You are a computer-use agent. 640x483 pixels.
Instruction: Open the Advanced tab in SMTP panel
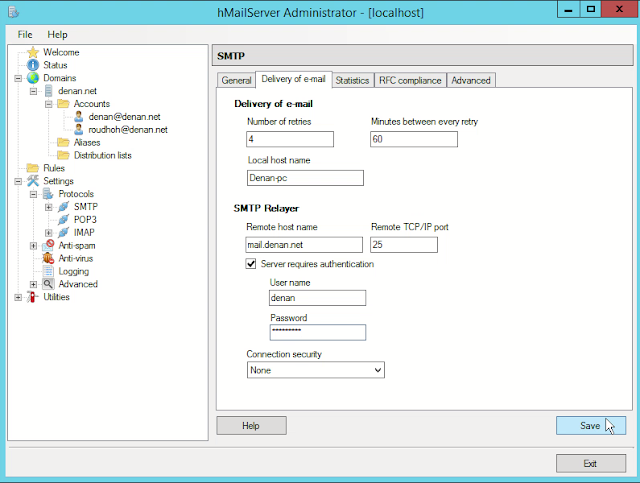coord(471,80)
